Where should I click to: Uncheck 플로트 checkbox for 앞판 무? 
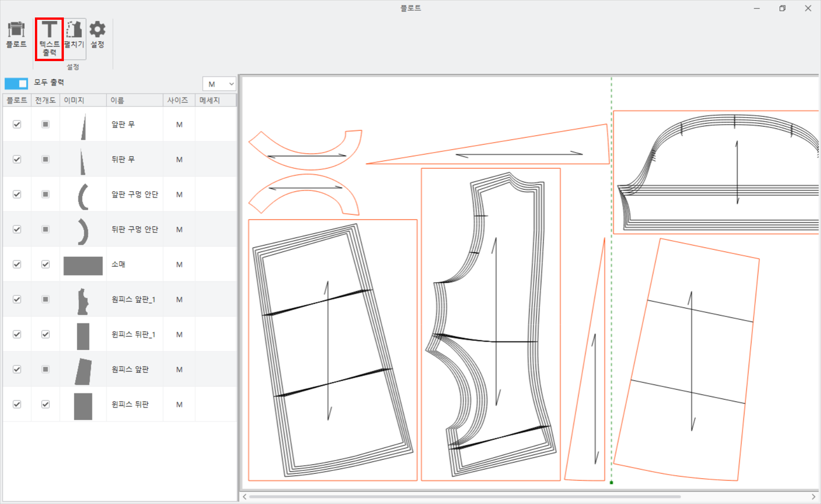[x=17, y=125]
